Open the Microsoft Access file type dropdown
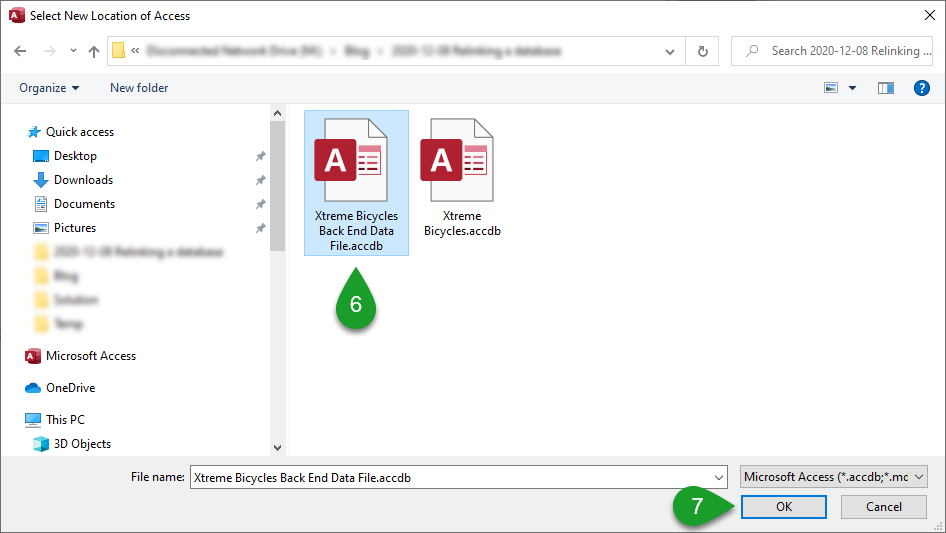Screen dimensions: 946x533 (834, 477)
